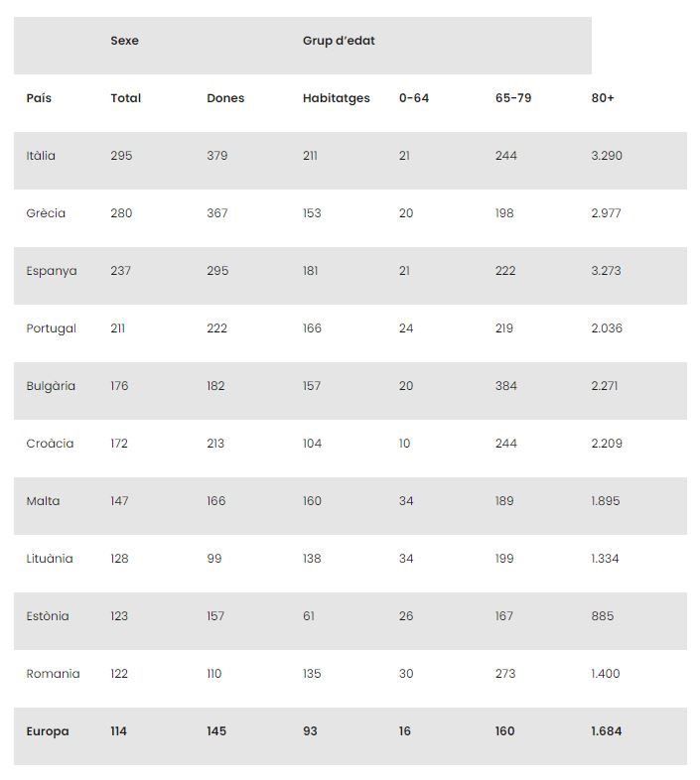Select the Bulgària country cell

pyautogui.click(x=51, y=386)
